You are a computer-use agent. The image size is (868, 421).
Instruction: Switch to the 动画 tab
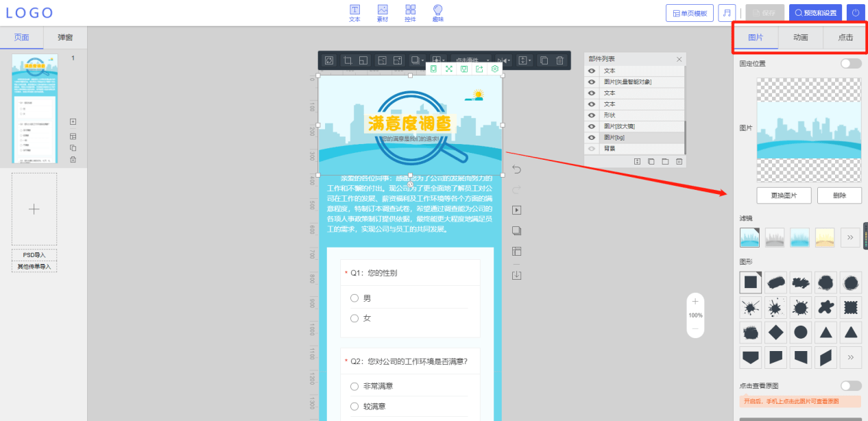[800, 38]
